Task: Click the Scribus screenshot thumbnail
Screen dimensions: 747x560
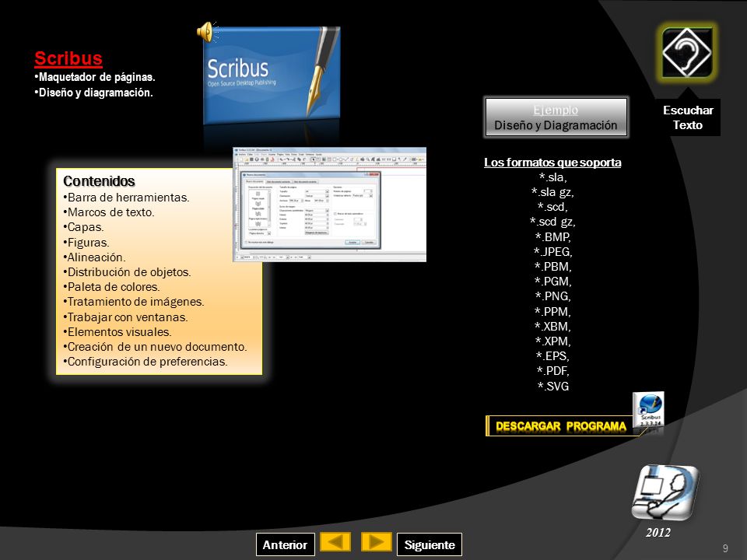Action: tap(329, 205)
